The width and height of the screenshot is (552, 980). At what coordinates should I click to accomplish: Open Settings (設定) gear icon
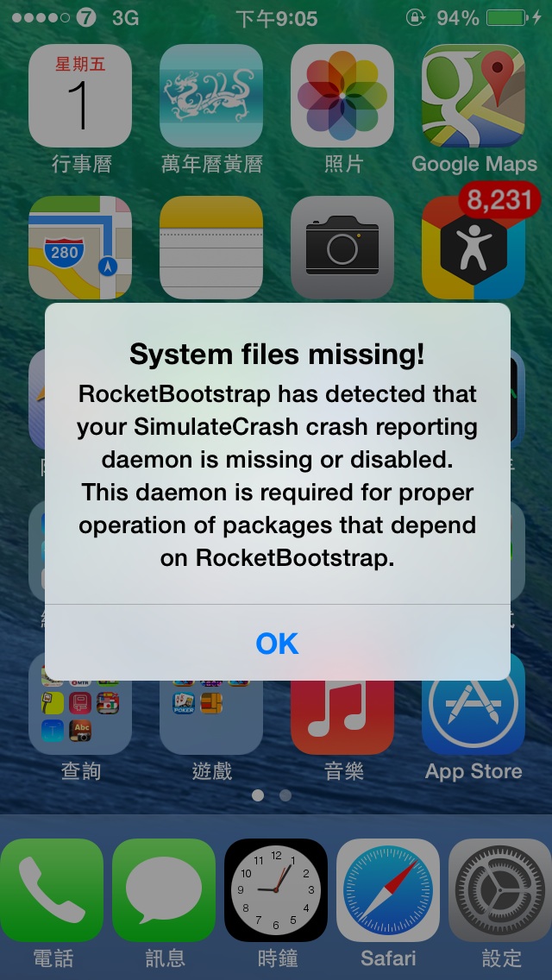[x=500, y=890]
